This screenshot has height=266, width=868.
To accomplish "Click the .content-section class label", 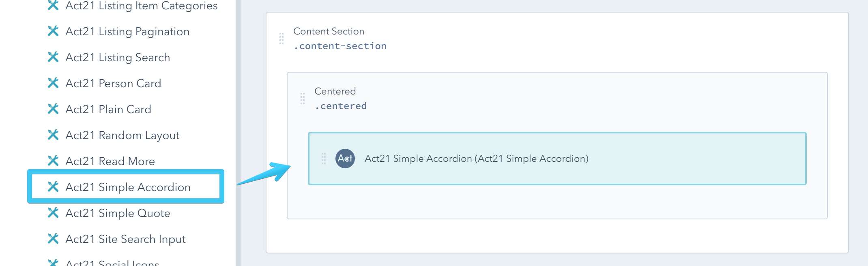I will click(x=340, y=45).
